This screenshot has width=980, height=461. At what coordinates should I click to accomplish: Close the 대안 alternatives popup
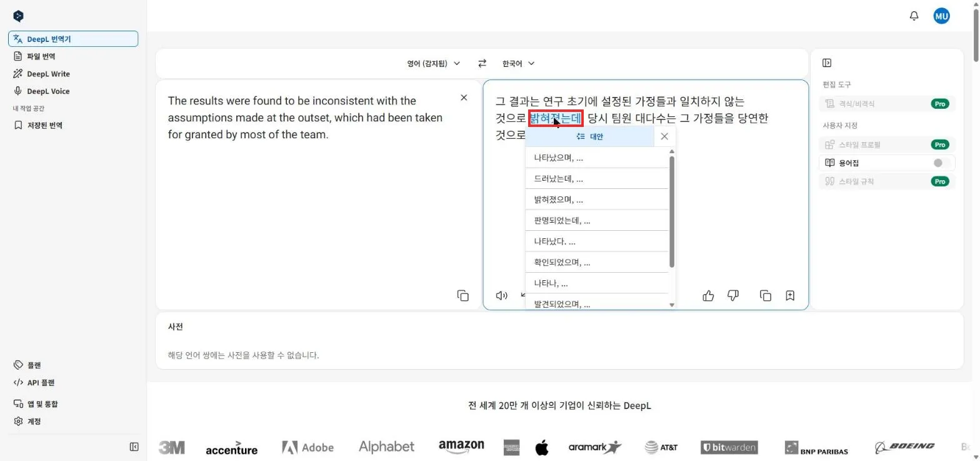coord(664,136)
